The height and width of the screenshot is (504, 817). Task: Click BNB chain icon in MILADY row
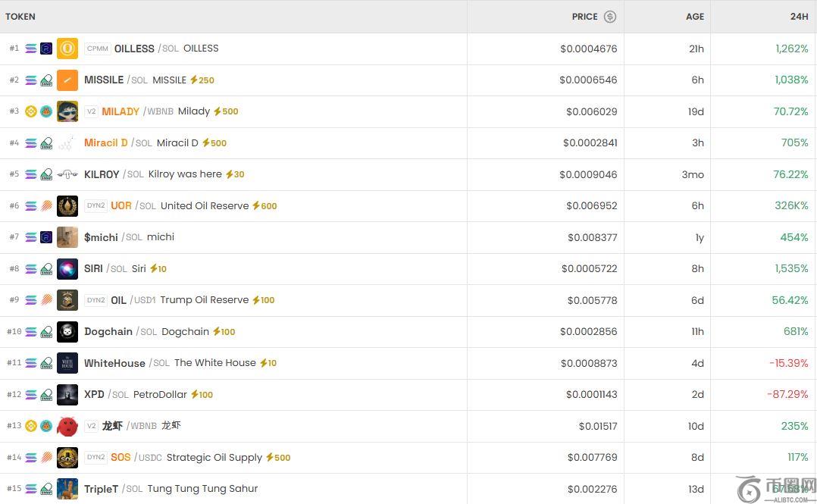pos(31,111)
